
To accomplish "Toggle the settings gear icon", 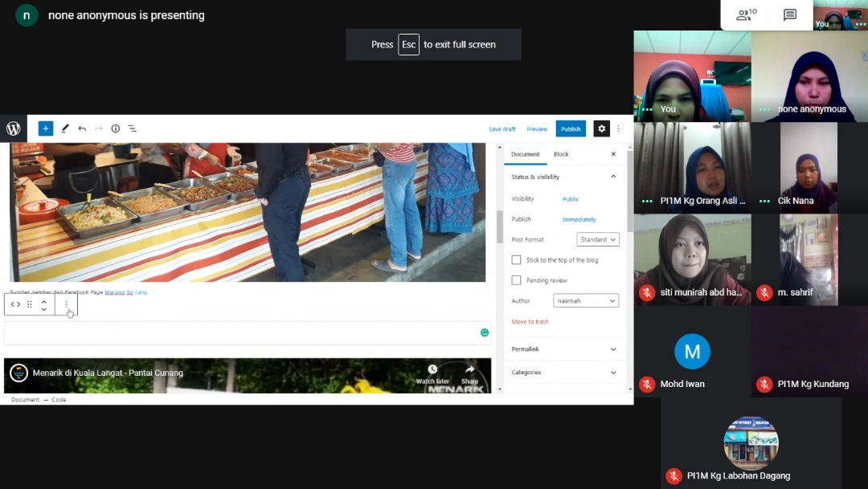I will 601,128.
